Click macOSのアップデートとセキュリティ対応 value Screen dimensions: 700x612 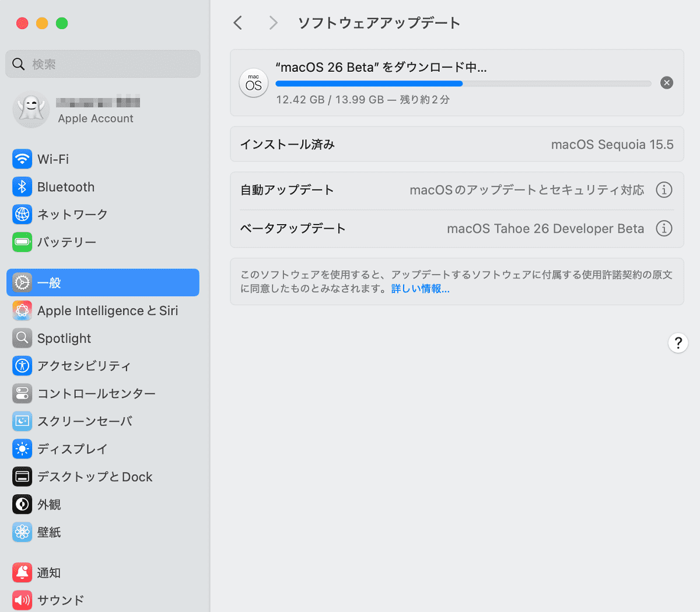pyautogui.click(x=527, y=190)
